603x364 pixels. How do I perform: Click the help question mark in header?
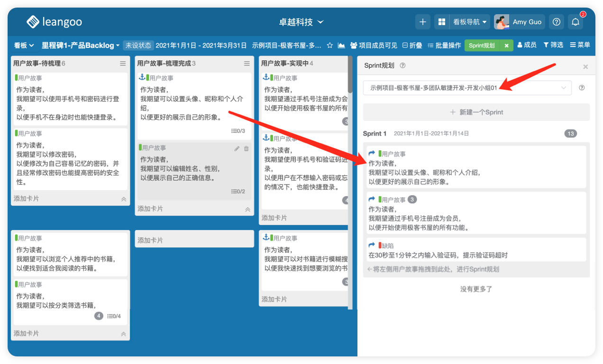[557, 22]
